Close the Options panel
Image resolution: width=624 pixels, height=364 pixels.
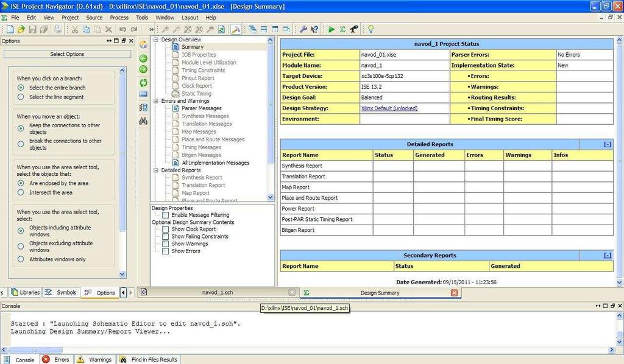click(x=131, y=41)
